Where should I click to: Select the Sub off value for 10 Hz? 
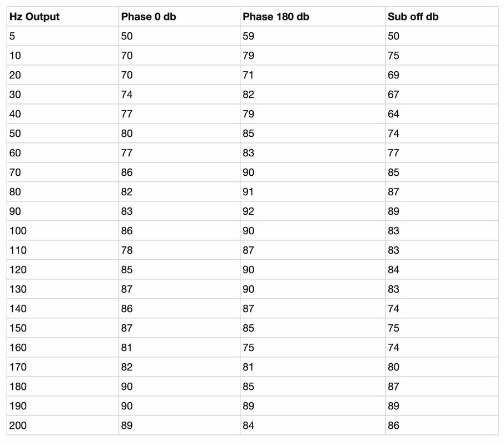(442, 55)
